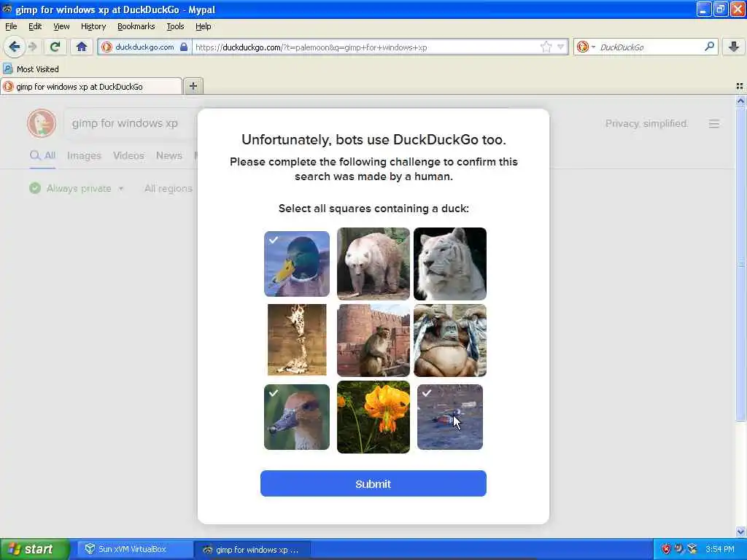Select the white tiger square
This screenshot has height=560, width=747.
coord(450,264)
